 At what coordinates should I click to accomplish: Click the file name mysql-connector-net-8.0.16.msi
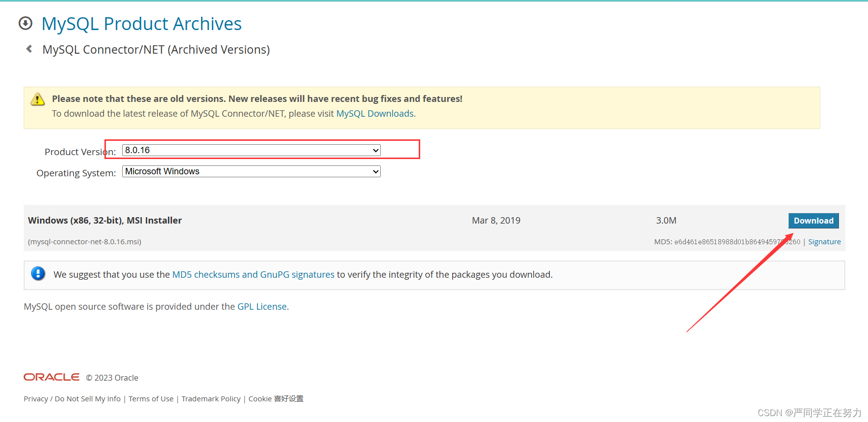85,242
